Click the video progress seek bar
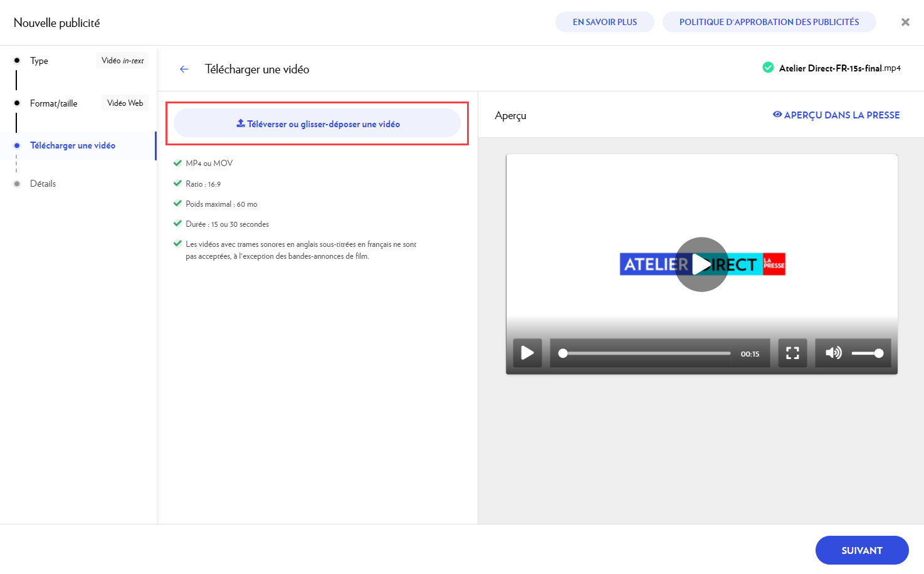This screenshot has height=574, width=924. tap(646, 353)
